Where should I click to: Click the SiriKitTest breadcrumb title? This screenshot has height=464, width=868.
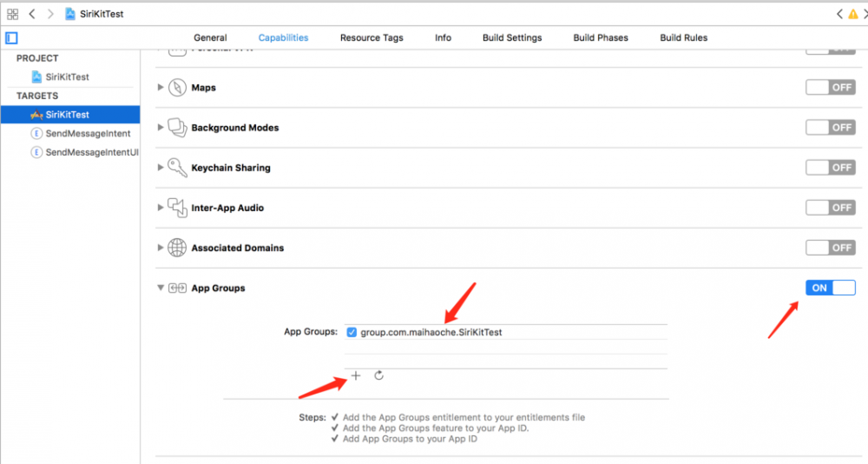click(102, 14)
